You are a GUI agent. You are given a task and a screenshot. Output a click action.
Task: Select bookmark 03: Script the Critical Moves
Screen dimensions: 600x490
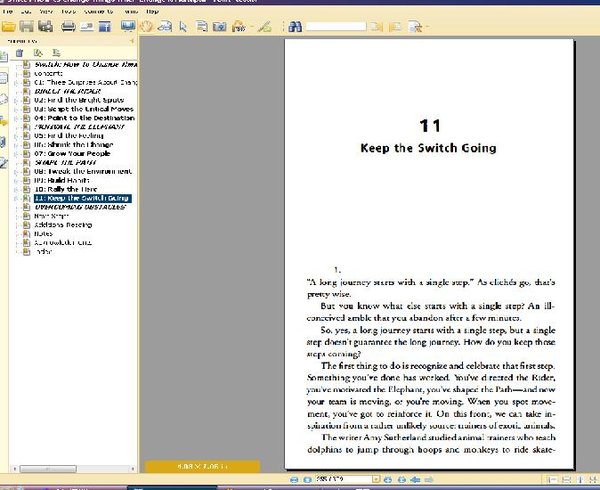[83, 109]
